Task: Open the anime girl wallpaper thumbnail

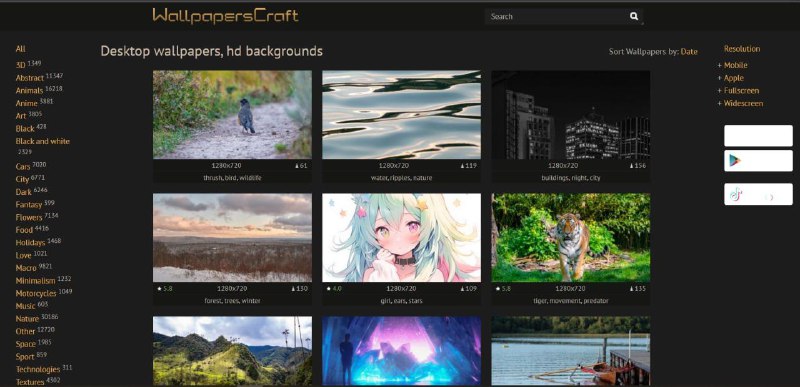Action: (402, 238)
